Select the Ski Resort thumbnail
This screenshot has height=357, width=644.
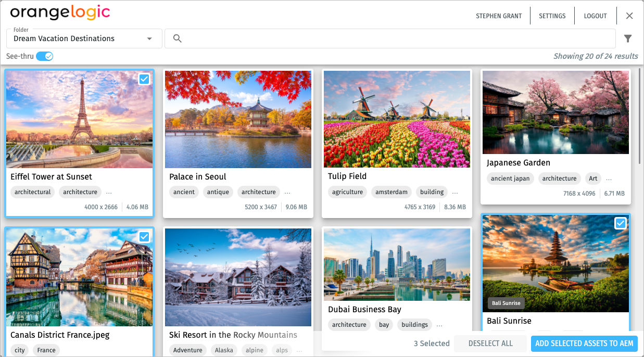coord(238,277)
